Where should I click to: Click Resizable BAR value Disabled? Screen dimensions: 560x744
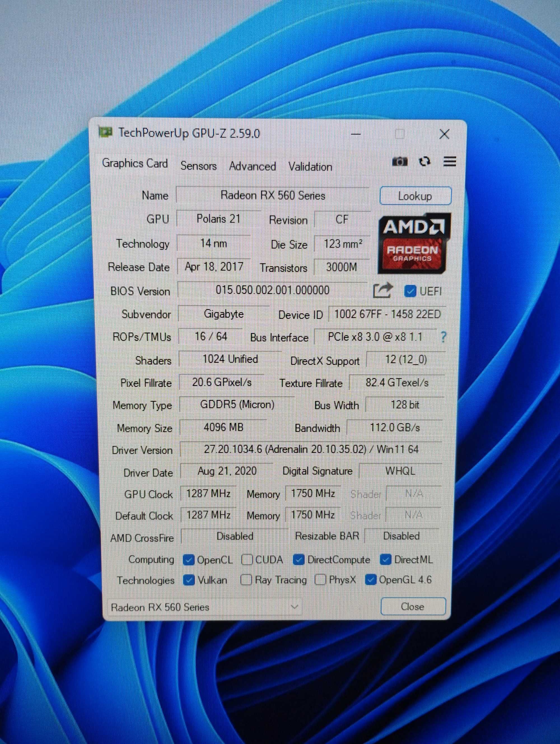point(402,536)
